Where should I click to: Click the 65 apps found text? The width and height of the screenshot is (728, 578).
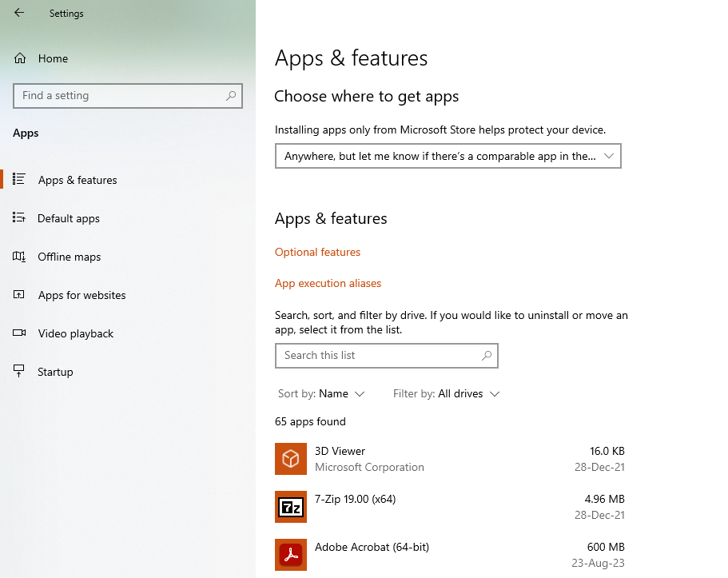pos(310,421)
